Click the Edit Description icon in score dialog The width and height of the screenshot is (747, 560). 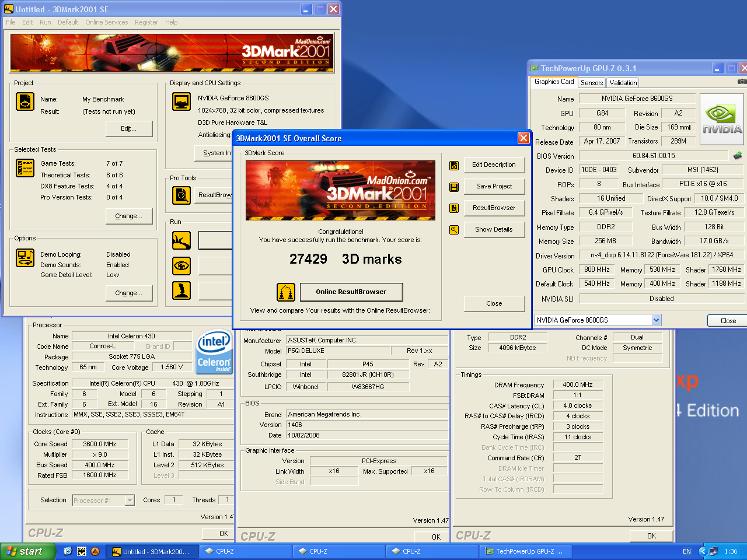point(454,165)
